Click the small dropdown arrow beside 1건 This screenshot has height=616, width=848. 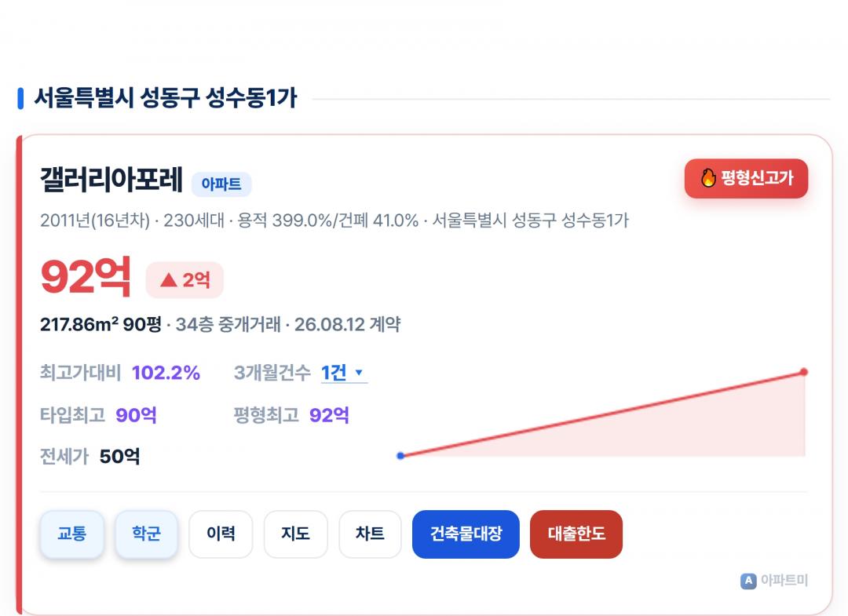(359, 372)
